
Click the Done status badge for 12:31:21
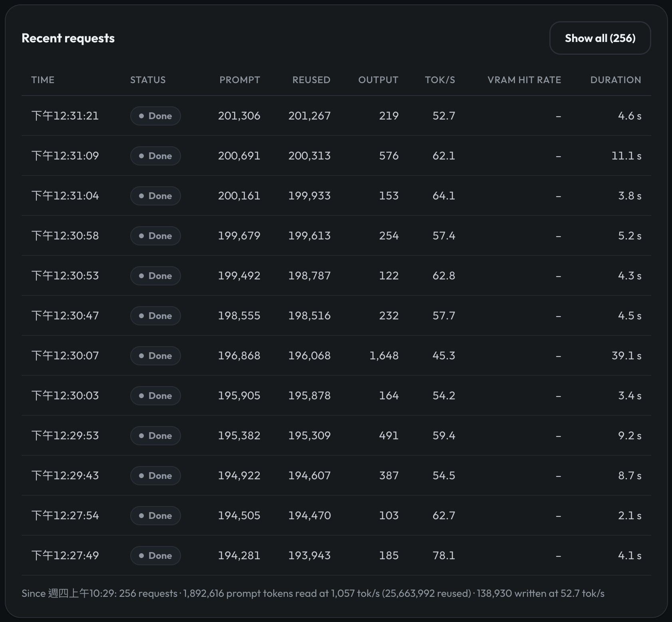coord(155,116)
